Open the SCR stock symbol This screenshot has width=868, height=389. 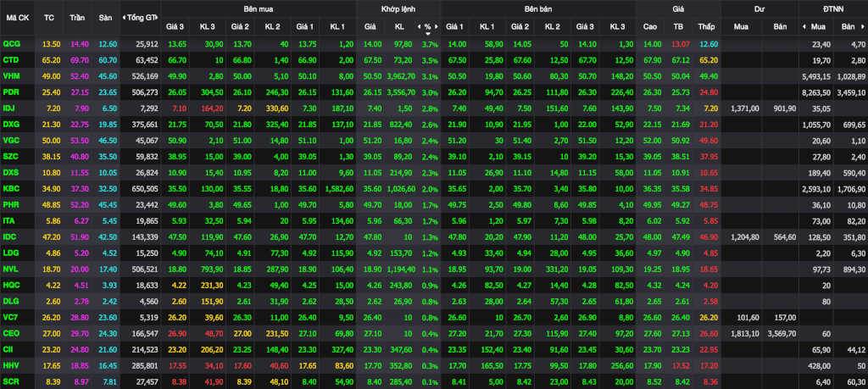pyautogui.click(x=10, y=382)
